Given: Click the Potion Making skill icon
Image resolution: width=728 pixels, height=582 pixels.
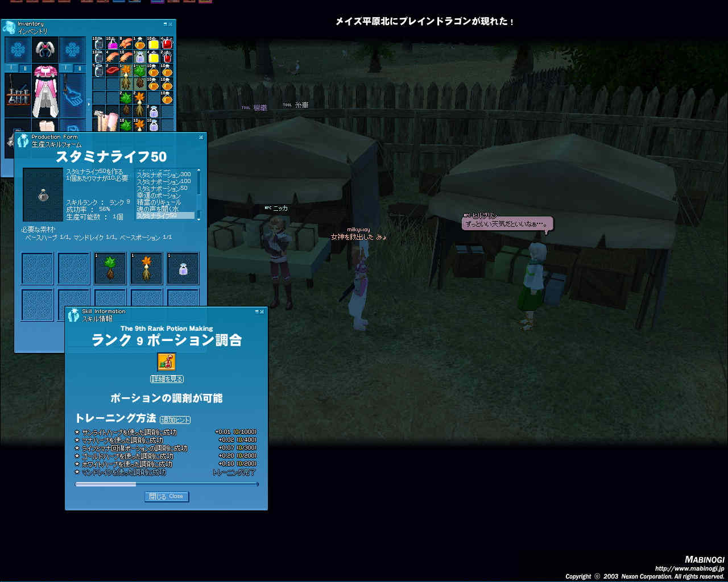Looking at the screenshot, I should click(x=167, y=362).
